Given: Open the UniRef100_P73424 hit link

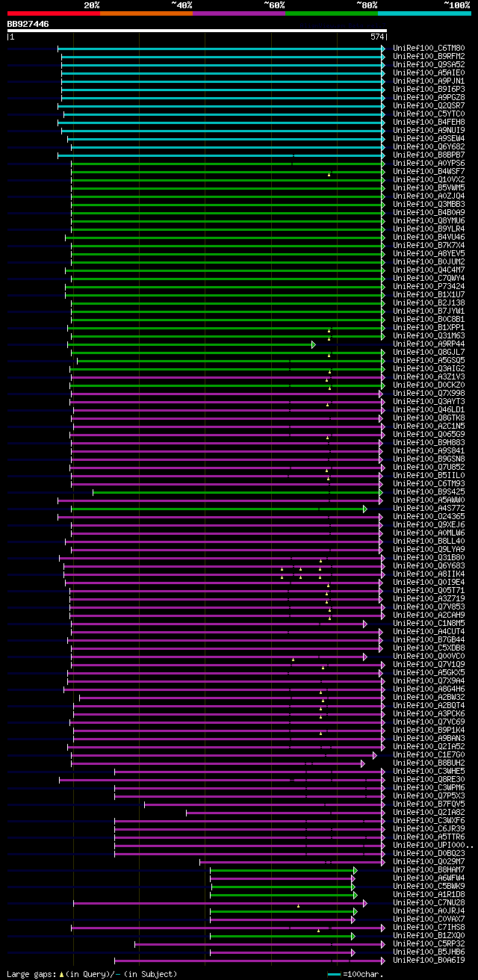Looking at the screenshot, I should (429, 287).
